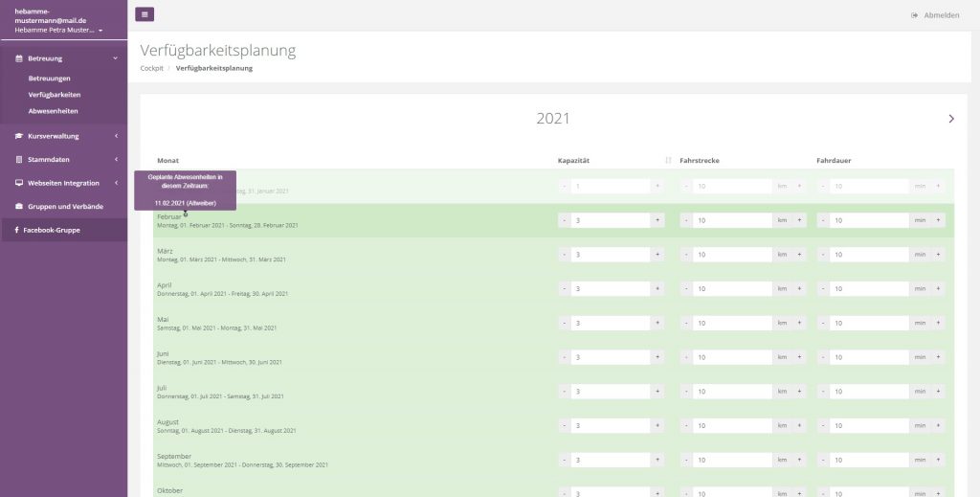Click the Webseiten Integration monitor icon
Viewport: 980px width, 497px height.
(18, 183)
